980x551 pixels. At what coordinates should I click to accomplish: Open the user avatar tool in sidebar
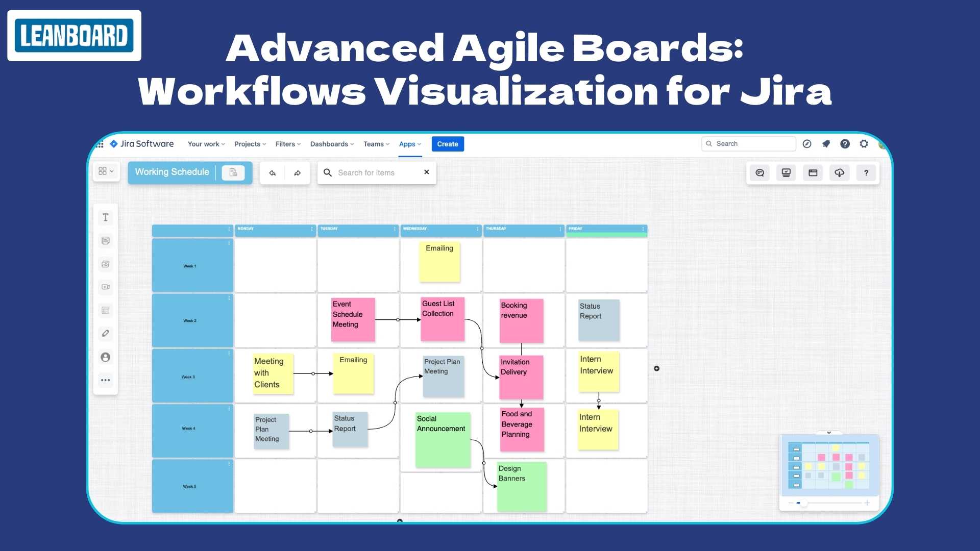[x=105, y=357]
